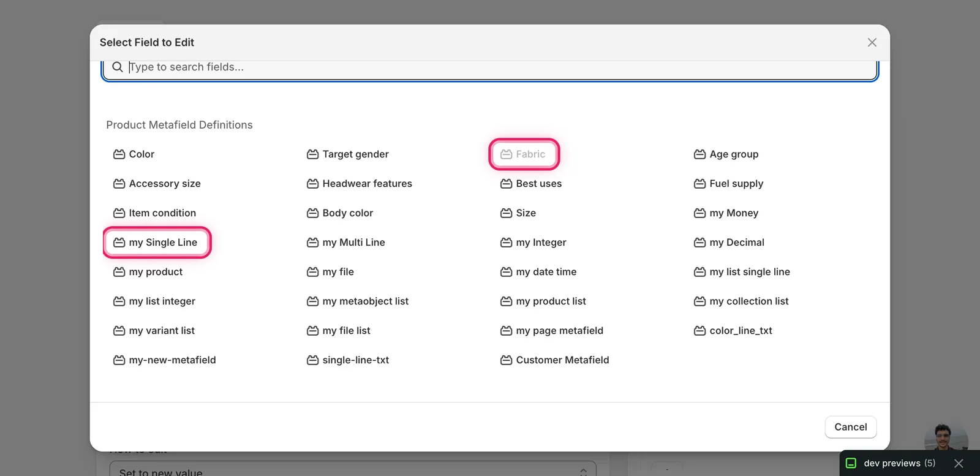Click the icon next to my Decimal
Image resolution: width=980 pixels, height=476 pixels.
[699, 243]
